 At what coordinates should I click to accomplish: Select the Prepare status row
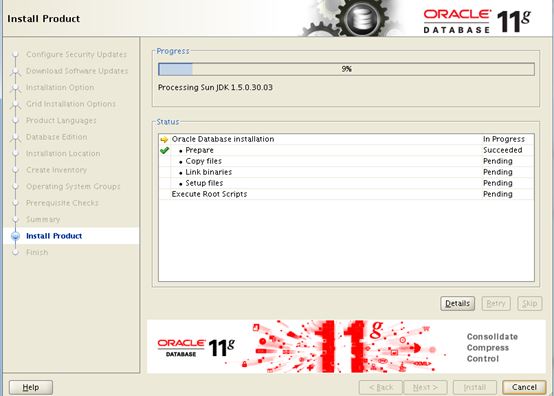click(x=346, y=150)
